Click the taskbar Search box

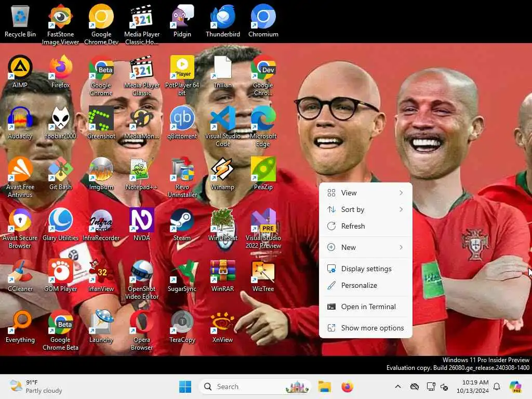tap(255, 387)
